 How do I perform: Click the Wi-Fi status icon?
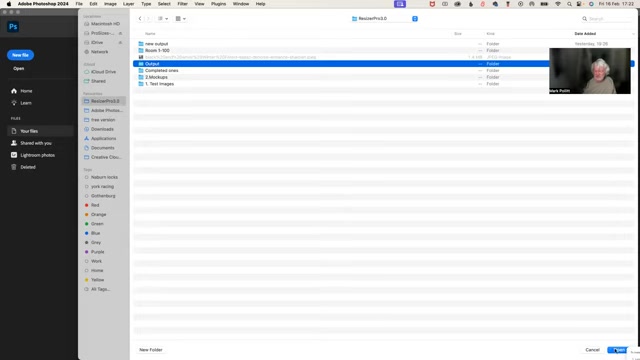[558, 4]
